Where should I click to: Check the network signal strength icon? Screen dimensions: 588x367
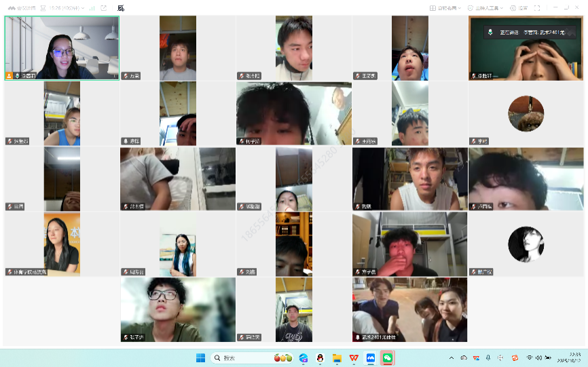92,8
